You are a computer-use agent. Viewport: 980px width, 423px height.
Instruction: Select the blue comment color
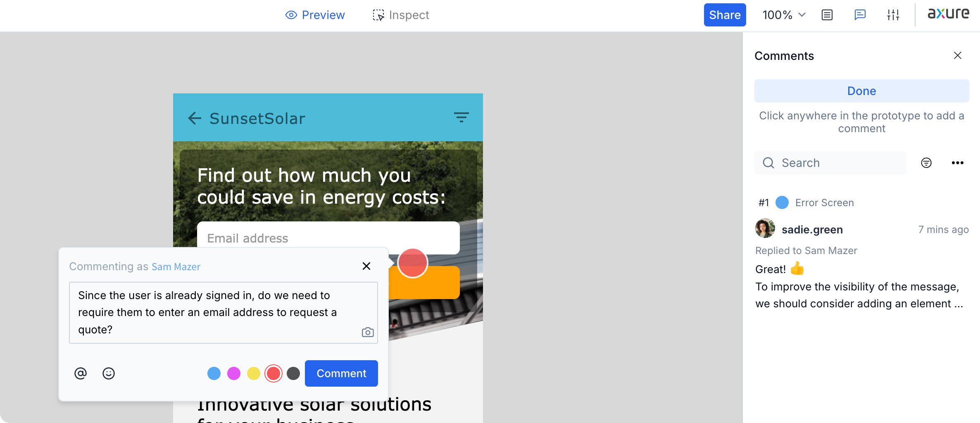click(x=214, y=373)
